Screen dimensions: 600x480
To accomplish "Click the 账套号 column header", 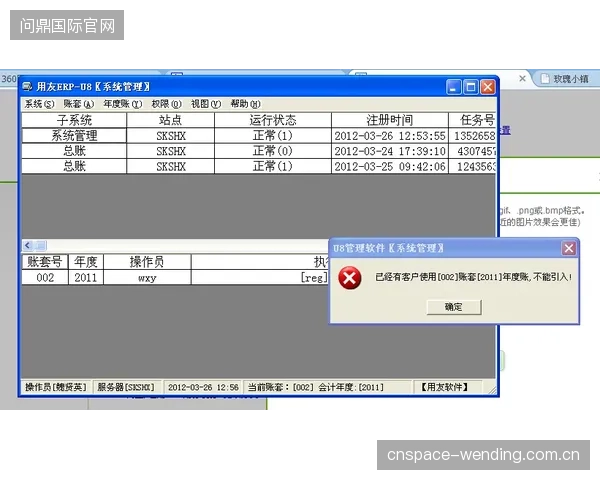I will pos(45,262).
